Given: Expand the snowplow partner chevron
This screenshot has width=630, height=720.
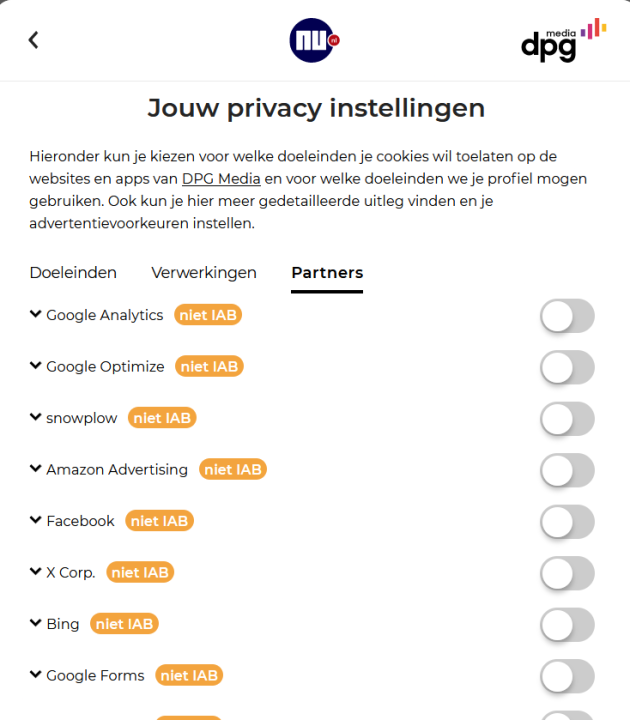Looking at the screenshot, I should 36,418.
